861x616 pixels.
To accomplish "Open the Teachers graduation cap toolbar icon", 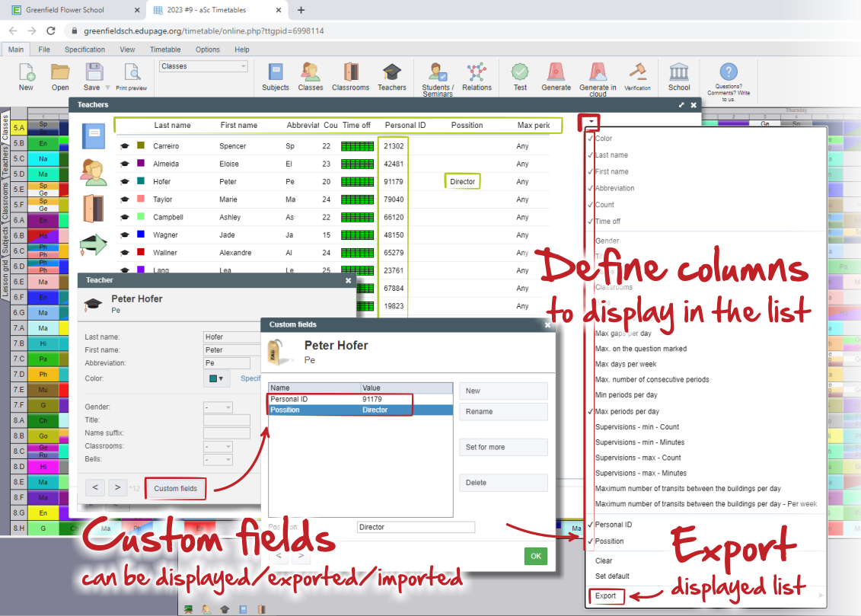I will pyautogui.click(x=391, y=76).
